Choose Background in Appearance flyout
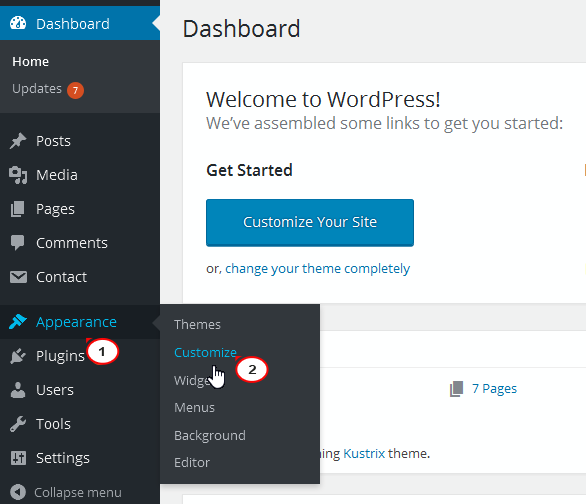The width and height of the screenshot is (586, 504). (210, 436)
